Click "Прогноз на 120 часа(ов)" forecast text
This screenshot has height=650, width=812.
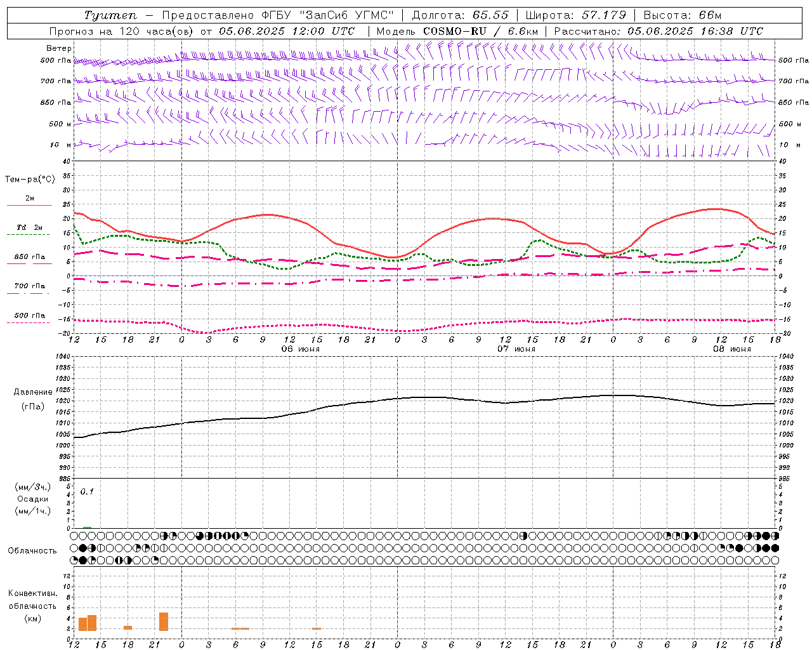tap(121, 31)
